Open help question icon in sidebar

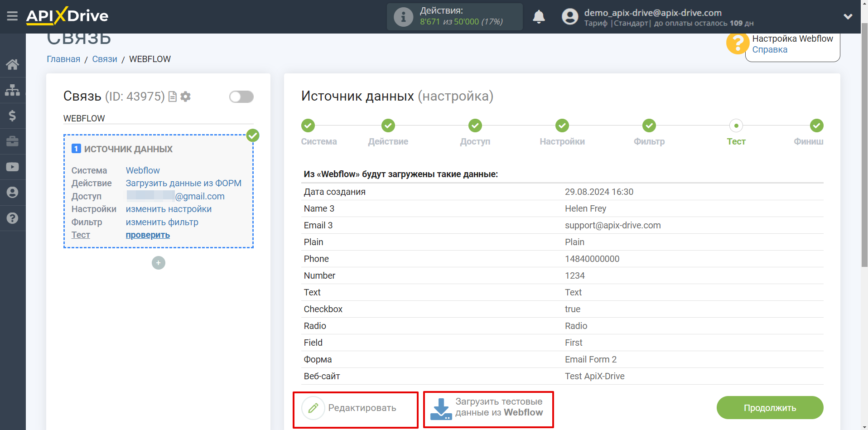12,218
